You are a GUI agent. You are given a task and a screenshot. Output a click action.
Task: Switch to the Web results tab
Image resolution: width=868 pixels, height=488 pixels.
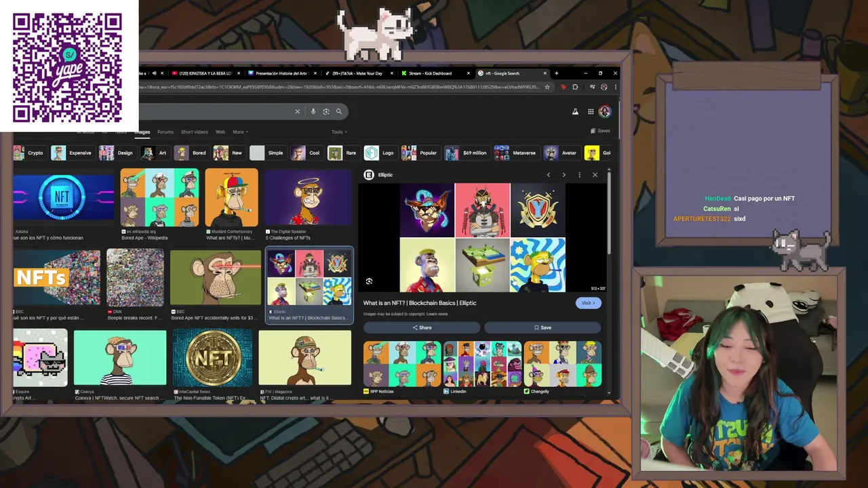point(220,132)
